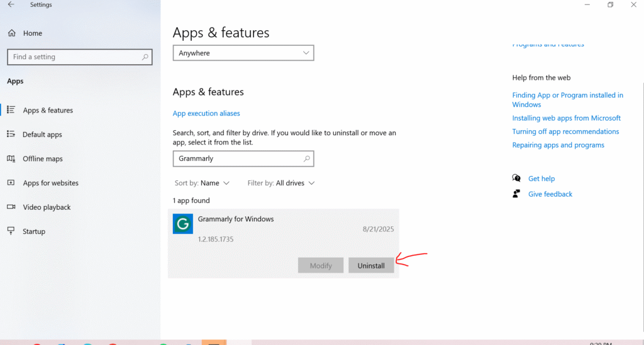Open Repairing apps and programs link
Viewport: 644px width, 345px height.
click(x=558, y=145)
